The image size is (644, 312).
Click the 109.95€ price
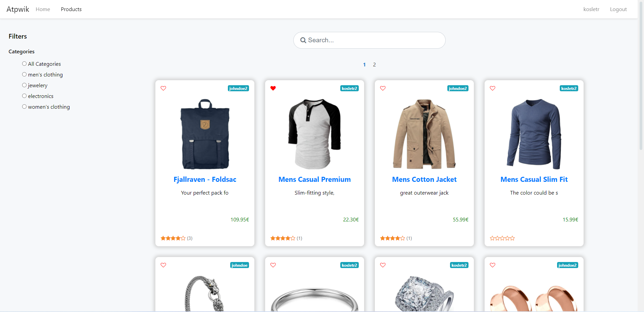240,220
